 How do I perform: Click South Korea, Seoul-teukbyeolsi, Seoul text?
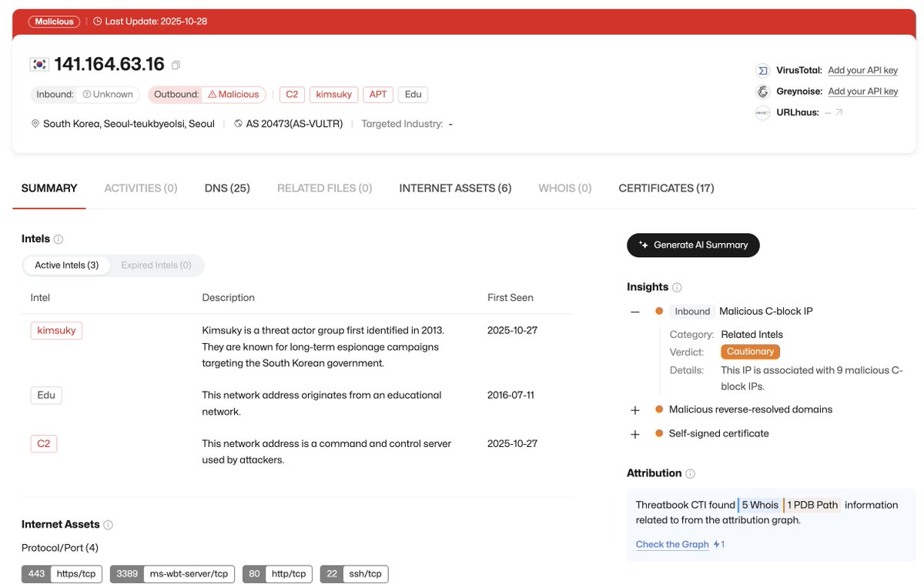click(129, 123)
